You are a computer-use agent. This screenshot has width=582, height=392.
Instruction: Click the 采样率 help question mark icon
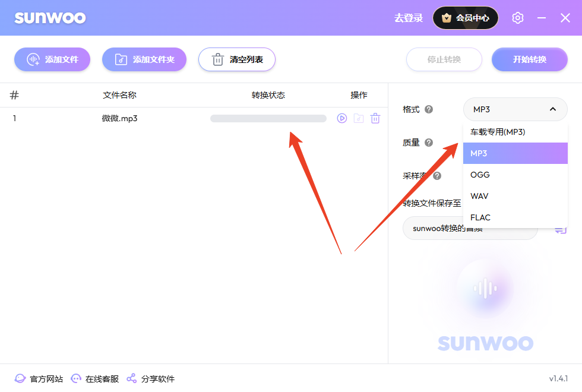point(437,176)
